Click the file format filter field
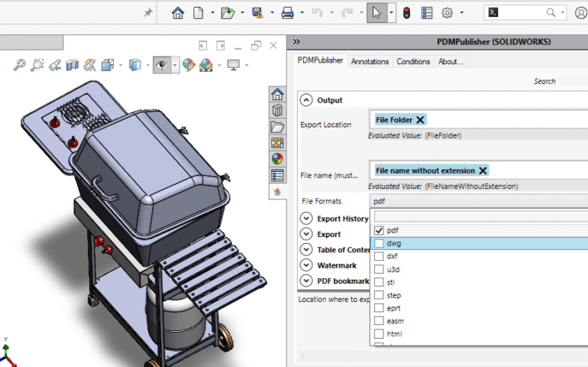This screenshot has width=588, height=367. pyautogui.click(x=481, y=216)
